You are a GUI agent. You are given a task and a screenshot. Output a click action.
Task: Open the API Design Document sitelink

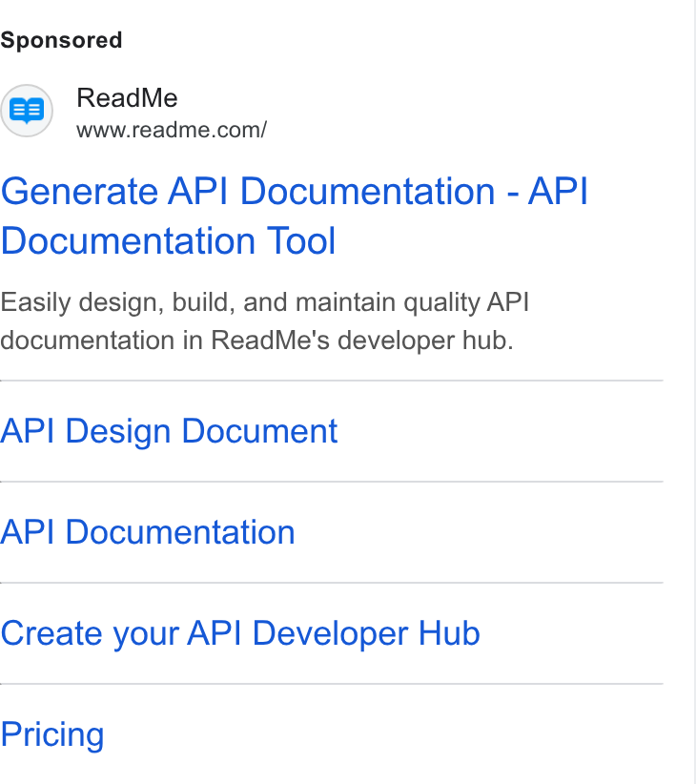tap(169, 431)
